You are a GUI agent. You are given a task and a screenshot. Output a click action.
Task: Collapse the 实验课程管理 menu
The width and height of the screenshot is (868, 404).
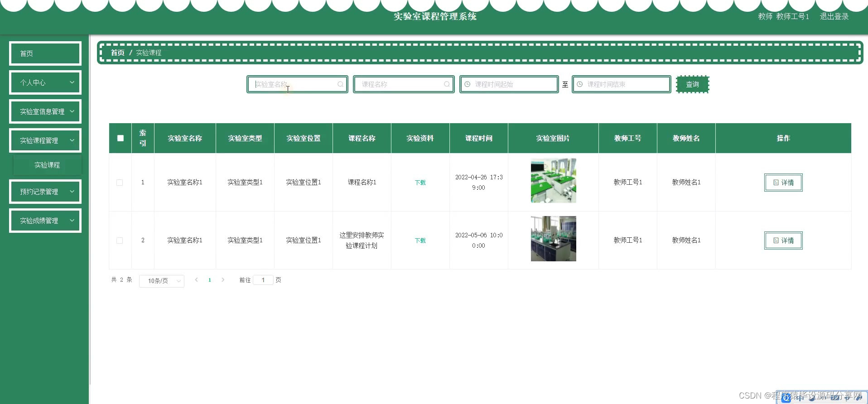(45, 140)
